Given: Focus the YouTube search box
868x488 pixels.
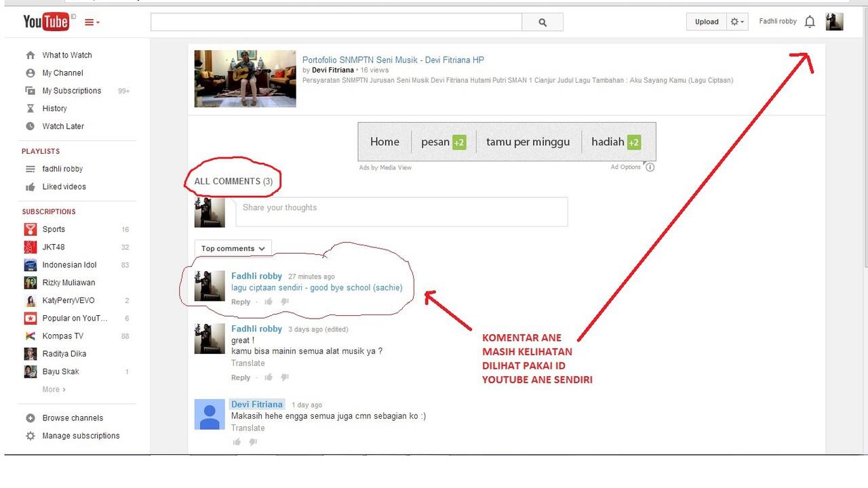Looking at the screenshot, I should tap(336, 22).
